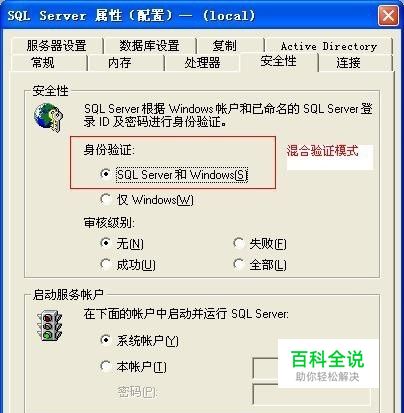Switch to the 服务器设置 tab

click(57, 46)
